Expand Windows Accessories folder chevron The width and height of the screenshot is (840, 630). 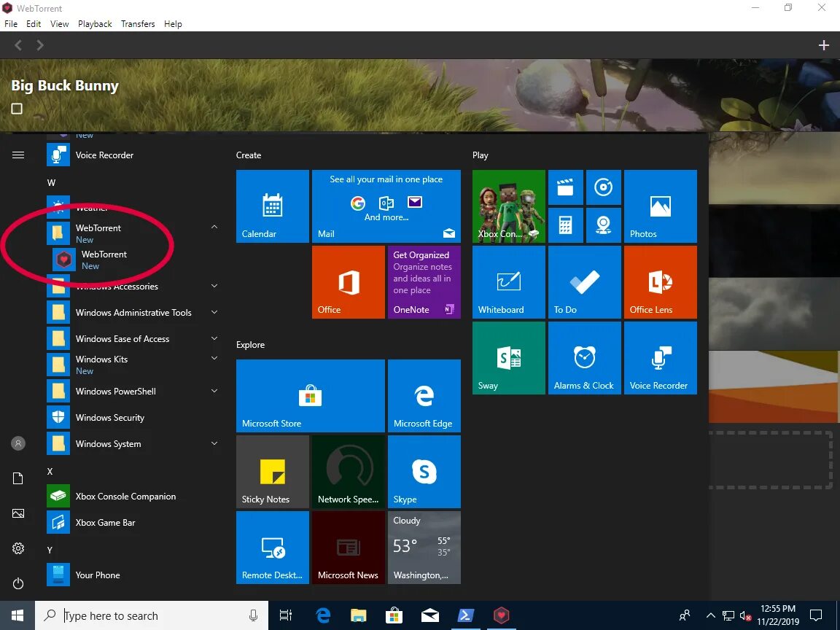214,286
